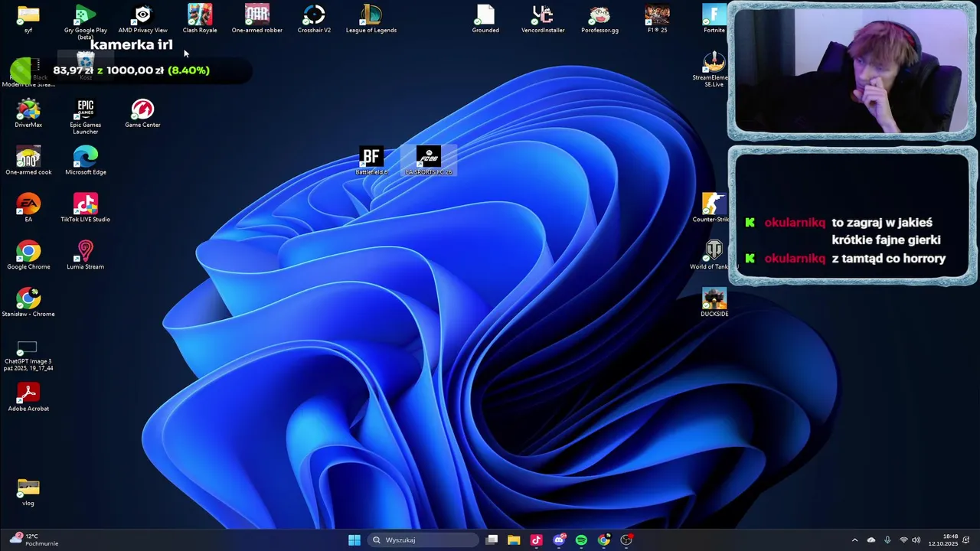Image resolution: width=980 pixels, height=551 pixels.
Task: Select the F1 25 game icon
Action: [657, 19]
